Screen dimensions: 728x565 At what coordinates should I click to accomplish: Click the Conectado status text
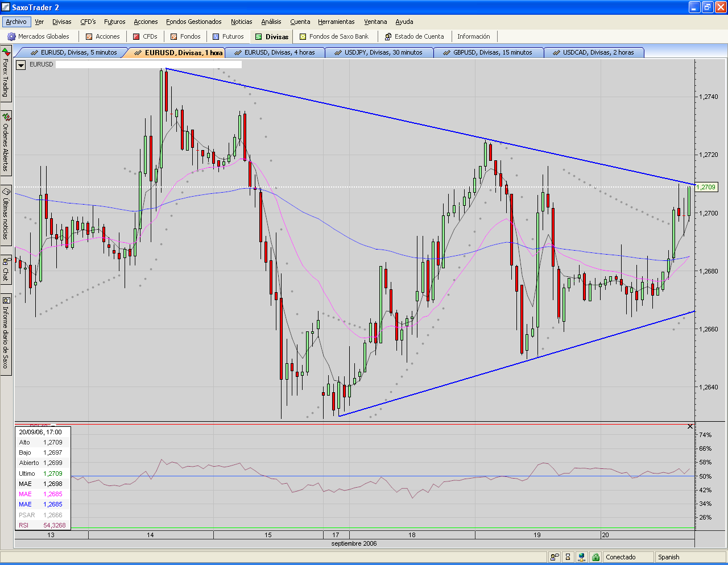coord(621,557)
